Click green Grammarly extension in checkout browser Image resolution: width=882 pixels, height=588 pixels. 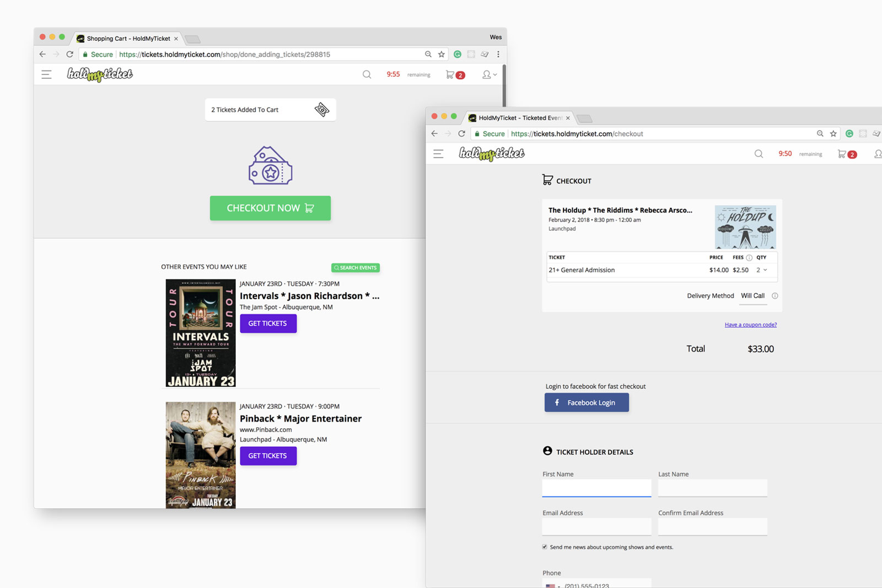tap(849, 133)
